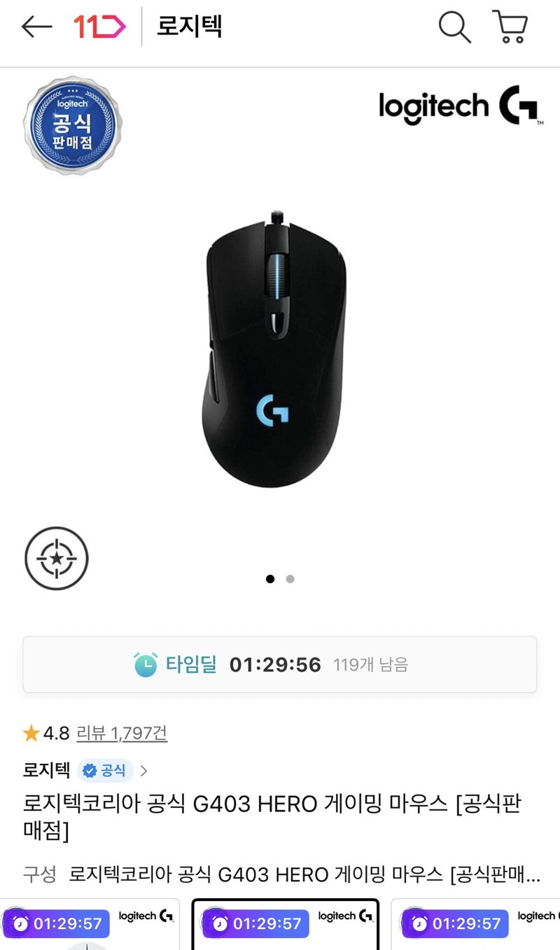Expand the seller chevron next to 공식

(143, 771)
